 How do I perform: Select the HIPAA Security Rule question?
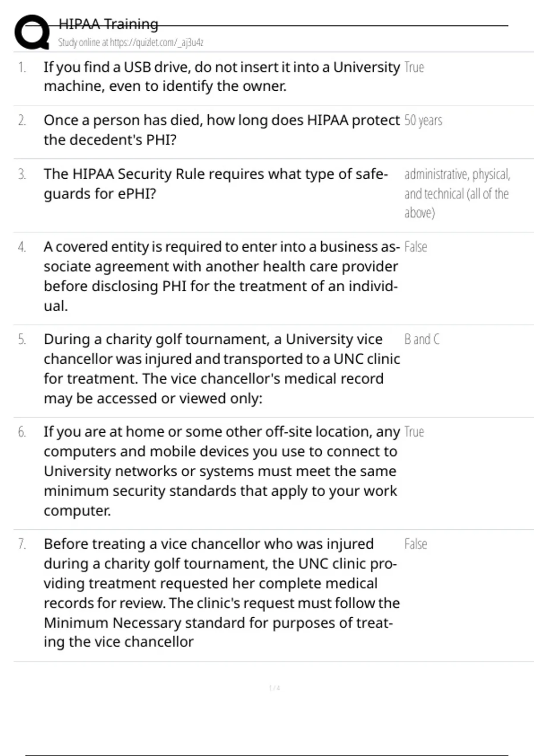point(215,184)
